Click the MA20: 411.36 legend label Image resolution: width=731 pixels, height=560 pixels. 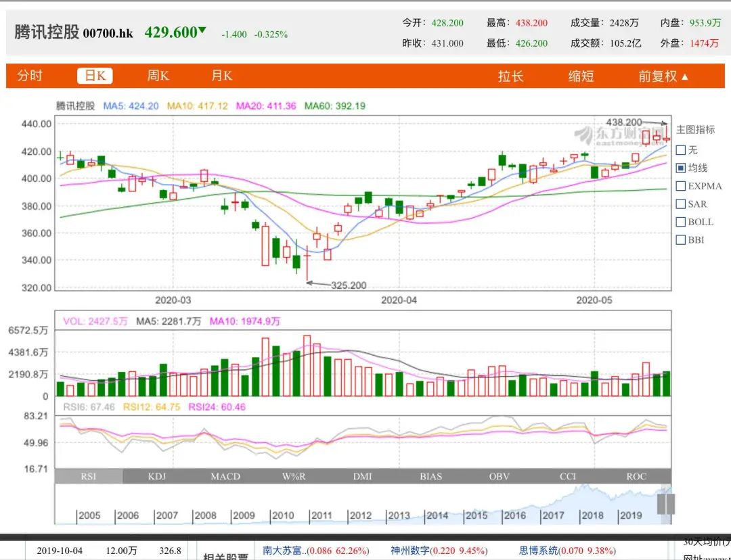266,106
